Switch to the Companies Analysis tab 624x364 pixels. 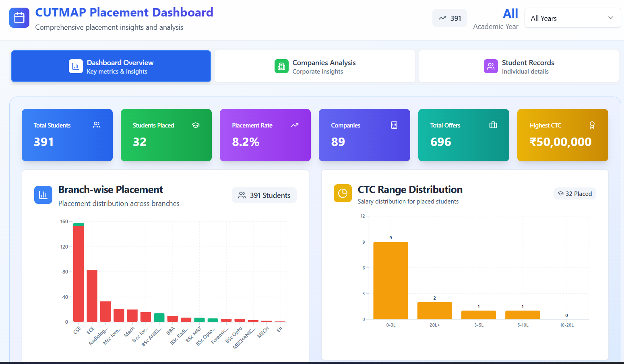tap(315, 66)
